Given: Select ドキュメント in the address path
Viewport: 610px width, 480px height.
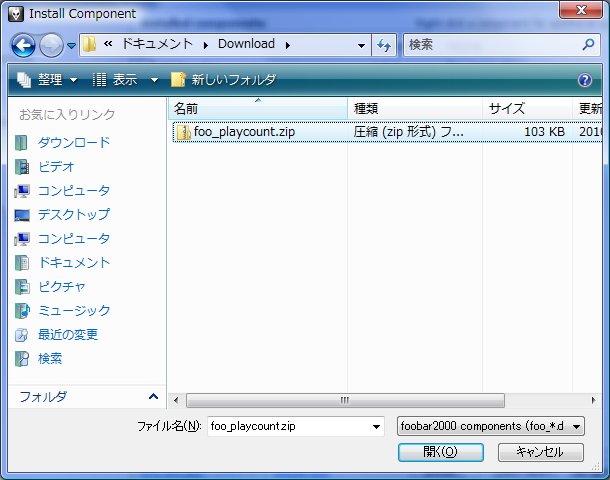Looking at the screenshot, I should (x=157, y=44).
